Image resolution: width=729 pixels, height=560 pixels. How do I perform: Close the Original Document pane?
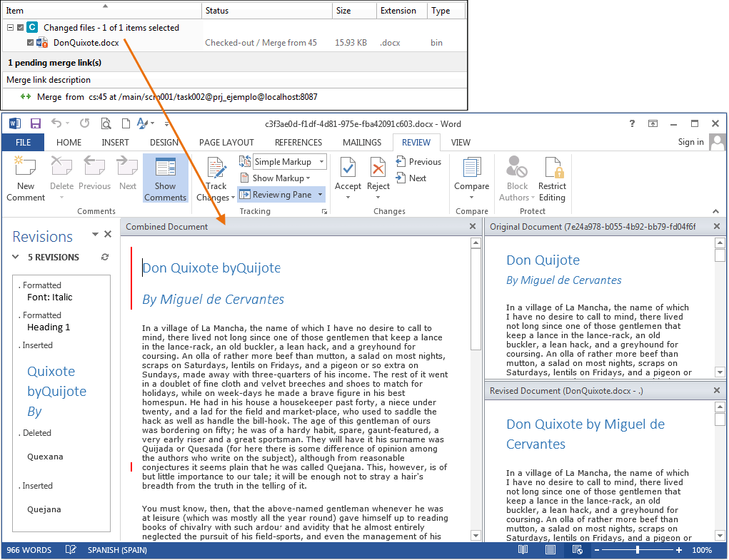point(716,226)
